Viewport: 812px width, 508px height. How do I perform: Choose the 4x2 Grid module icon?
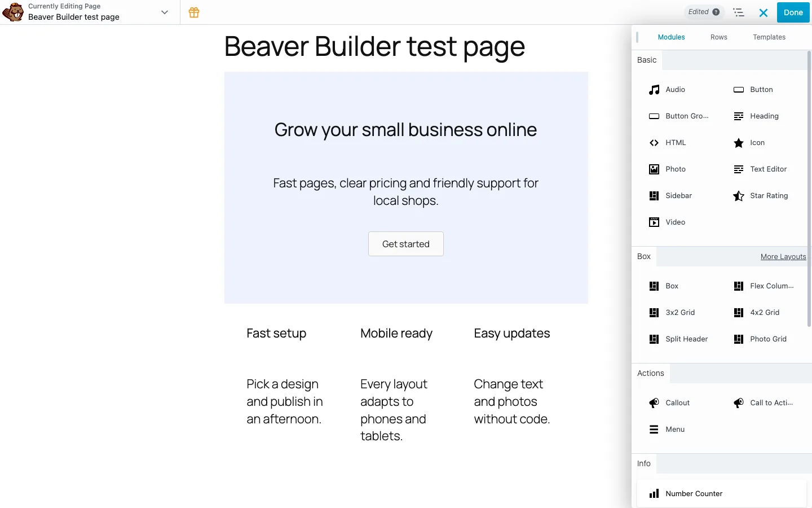[x=739, y=313]
